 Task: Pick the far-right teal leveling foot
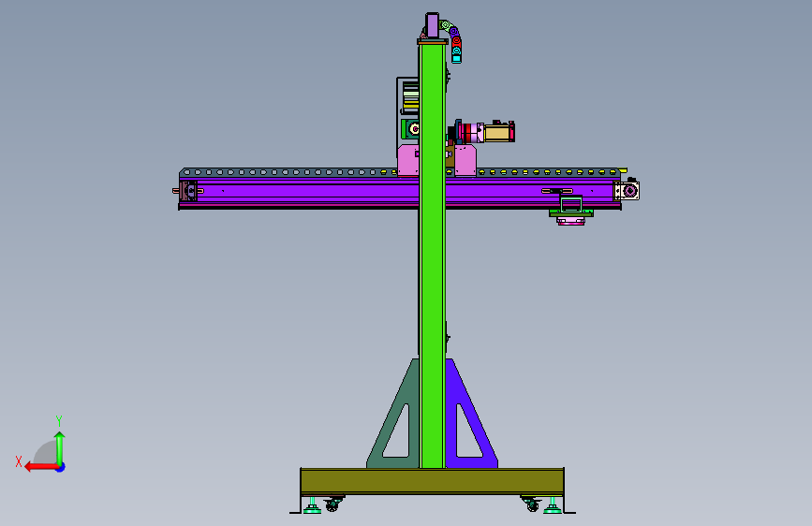click(x=552, y=505)
